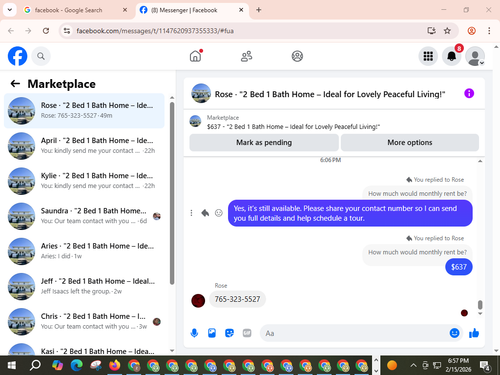
Task: Click the $637 sent message bubble
Action: coord(459,267)
